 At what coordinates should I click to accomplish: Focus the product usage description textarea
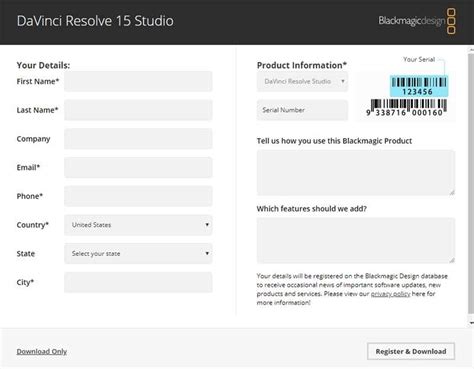coord(356,173)
